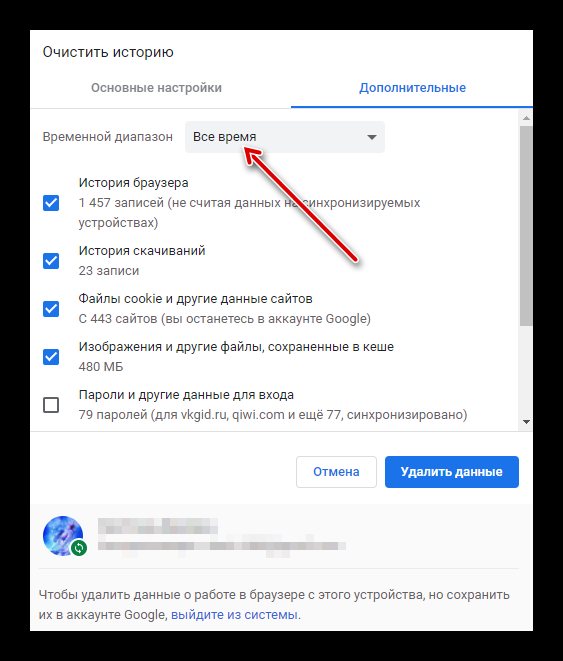563x661 pixels.
Task: Click the green sync badge icon
Action: (x=79, y=548)
